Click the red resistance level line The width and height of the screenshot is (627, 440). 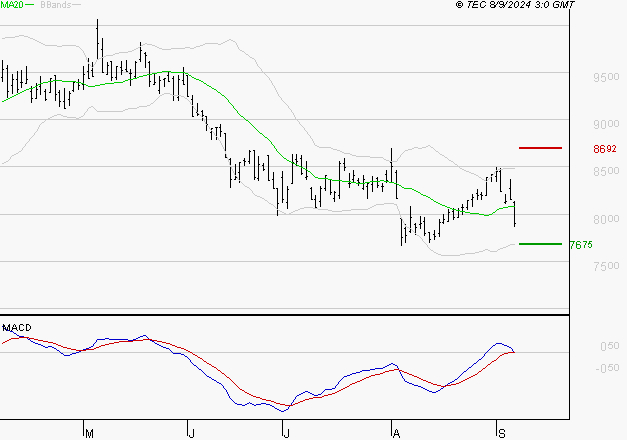(x=540, y=148)
